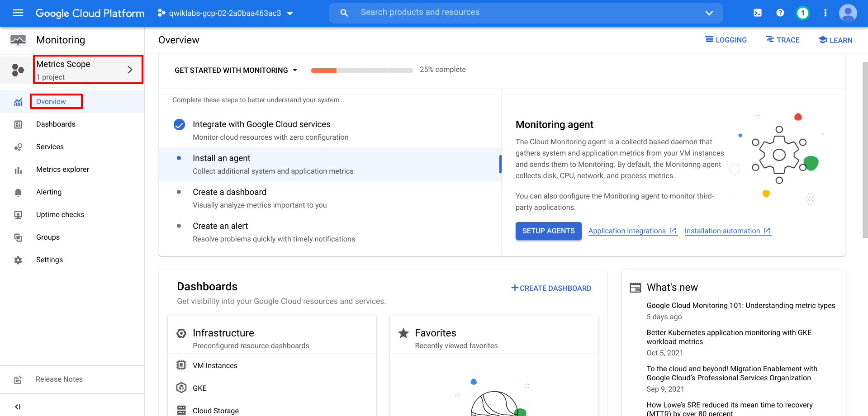Screen dimensions: 868x416
Task: Open Installation automation link
Action: pos(728,231)
